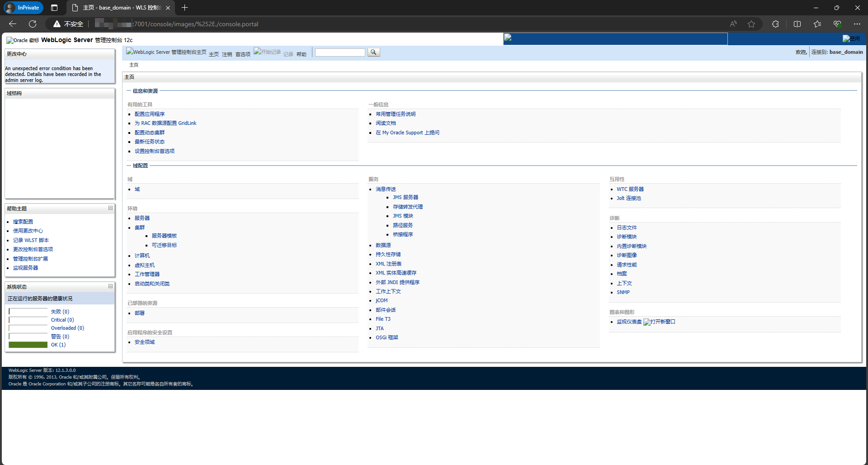This screenshot has height=465, width=868.
Task: Open a new browser tab
Action: 184,8
